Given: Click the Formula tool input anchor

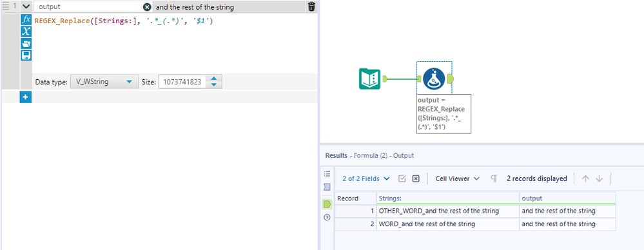Looking at the screenshot, I should tap(419, 79).
